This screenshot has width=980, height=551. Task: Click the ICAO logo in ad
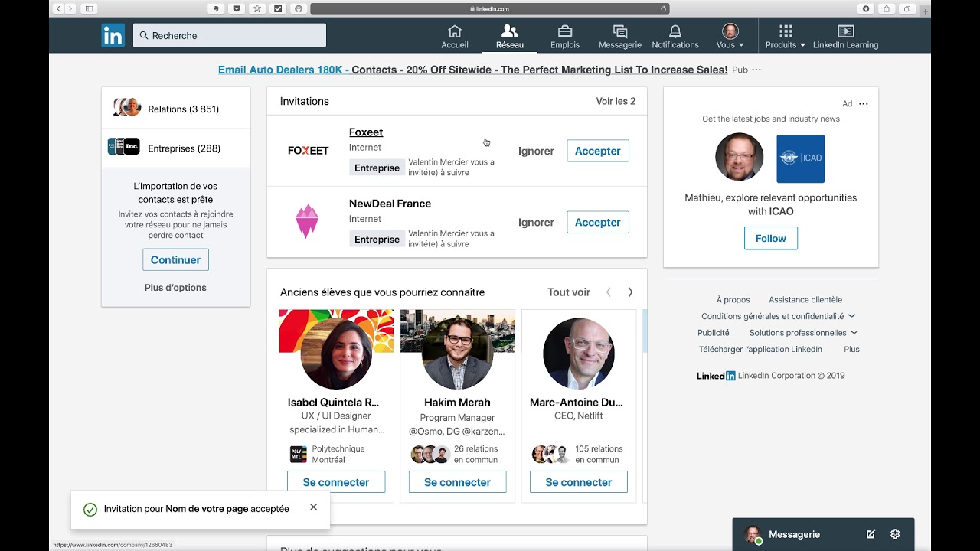point(800,158)
